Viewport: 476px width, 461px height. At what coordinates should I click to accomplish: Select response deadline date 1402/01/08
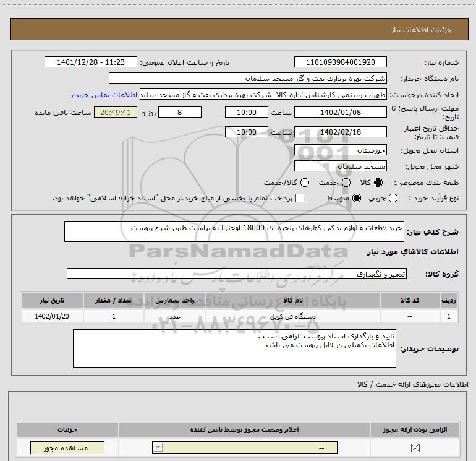tap(340, 112)
